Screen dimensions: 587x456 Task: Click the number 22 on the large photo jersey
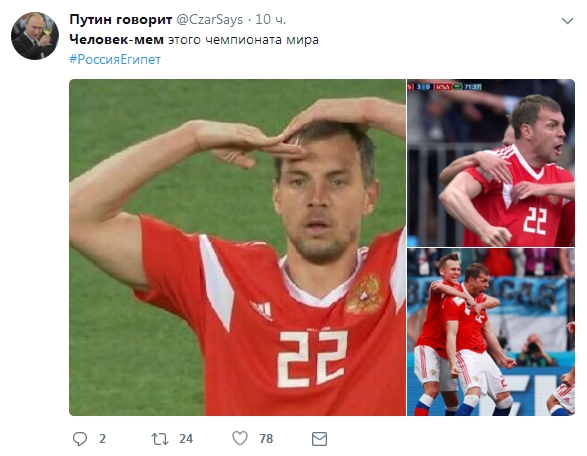click(x=312, y=358)
